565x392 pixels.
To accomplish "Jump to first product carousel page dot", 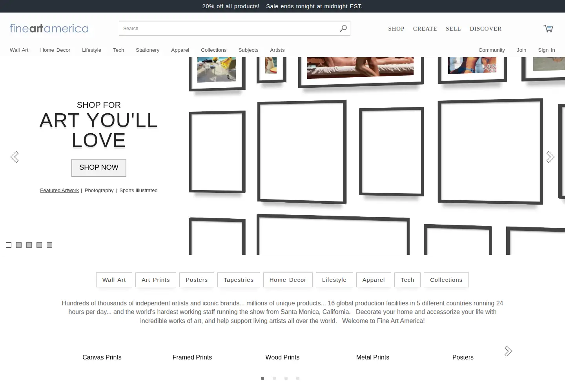I will [x=262, y=378].
